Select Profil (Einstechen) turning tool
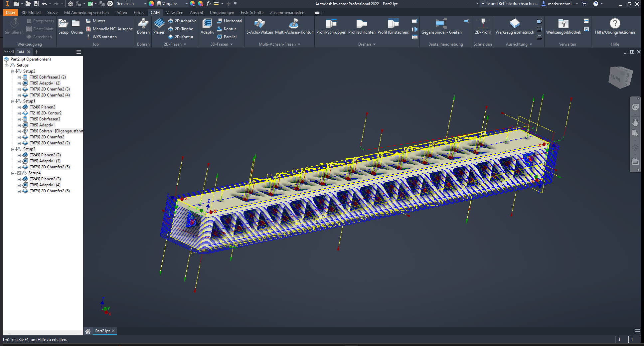Image resolution: width=644 pixels, height=346 pixels. click(393, 27)
